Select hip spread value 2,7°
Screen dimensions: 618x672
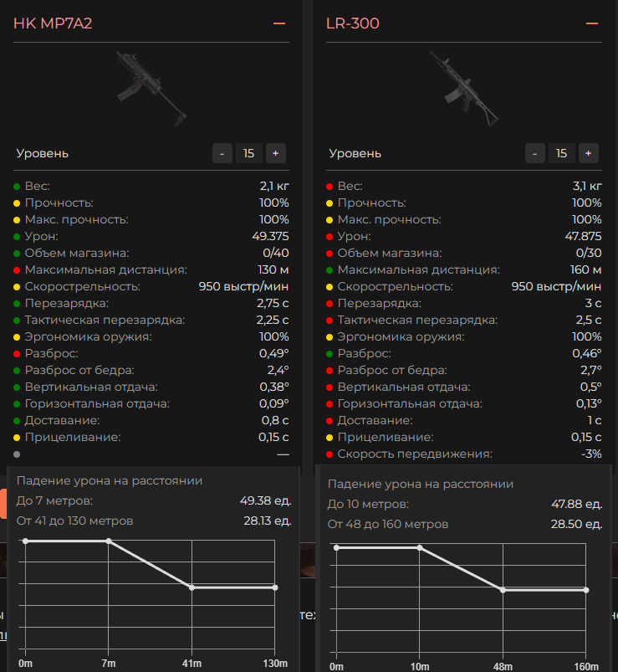591,370
